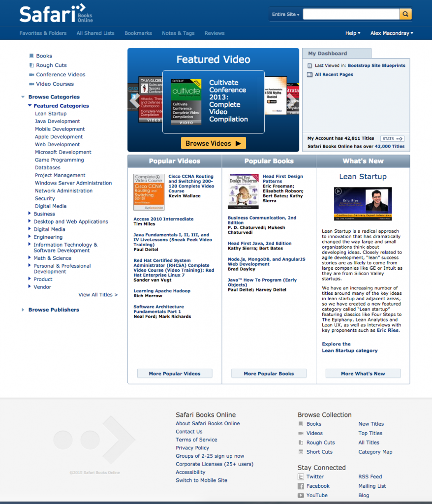
Task: Open the Cultivate Conference video cover
Action: (186, 101)
